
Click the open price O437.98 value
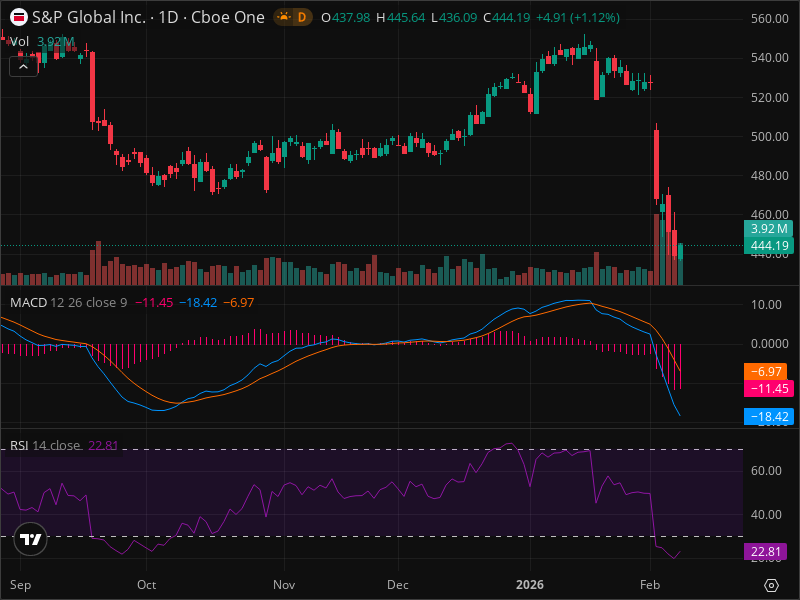pyautogui.click(x=345, y=18)
